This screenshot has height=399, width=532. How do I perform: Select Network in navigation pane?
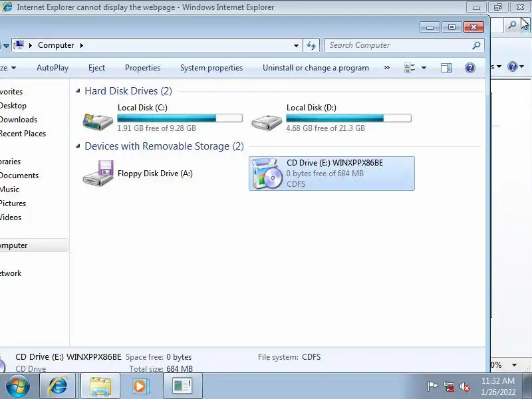click(x=11, y=273)
